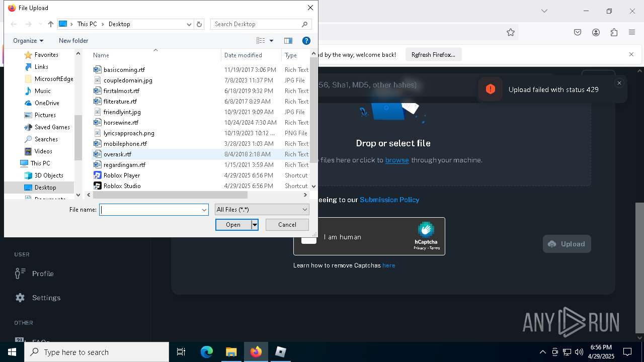Viewport: 644px width, 362px height.
Task: Click the Open button in dialog
Action: tap(233, 225)
